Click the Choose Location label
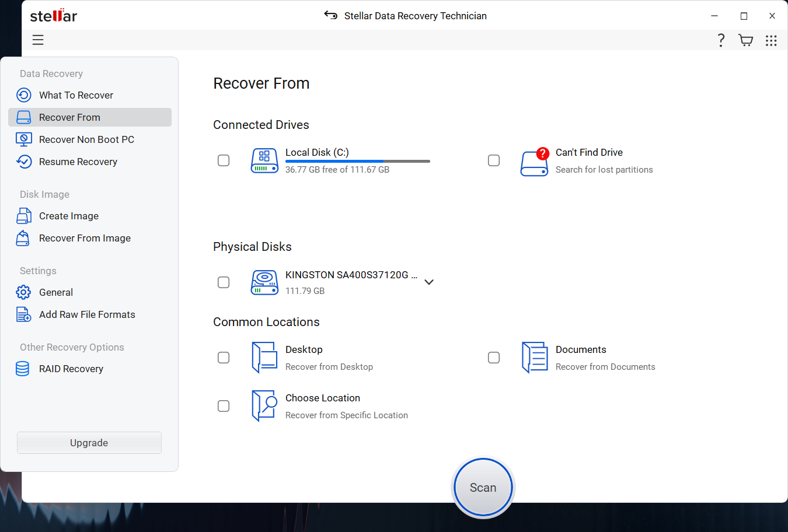This screenshot has width=788, height=532. [323, 398]
